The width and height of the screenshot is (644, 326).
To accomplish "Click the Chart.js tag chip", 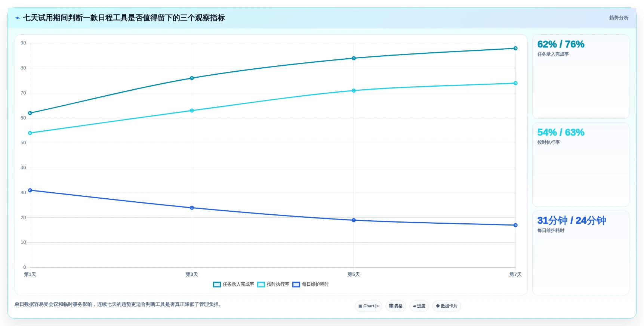I will point(369,306).
